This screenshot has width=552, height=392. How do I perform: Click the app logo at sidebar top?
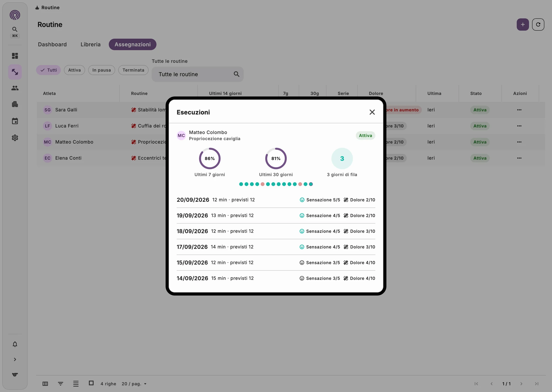pos(15,15)
